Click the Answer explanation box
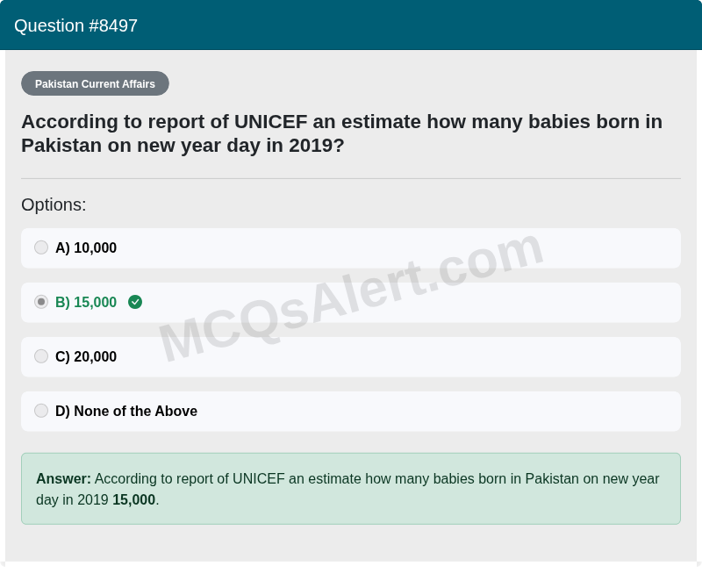 tap(351, 489)
